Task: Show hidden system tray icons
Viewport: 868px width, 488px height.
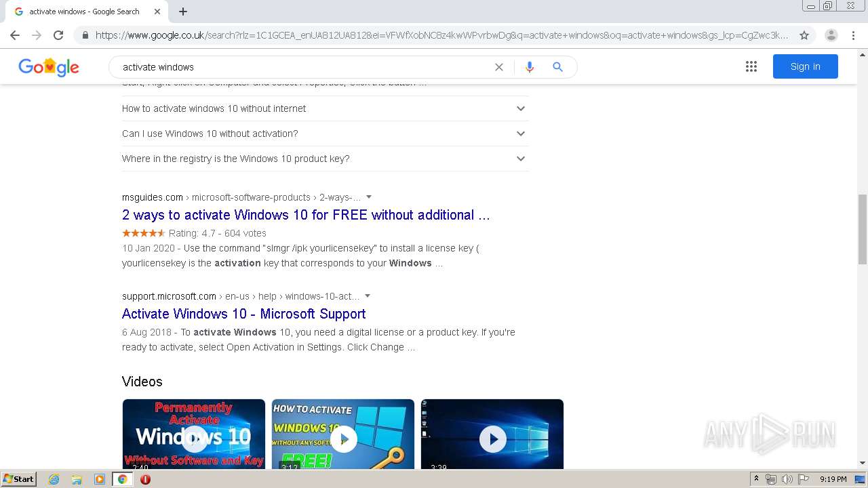Action: 756,479
